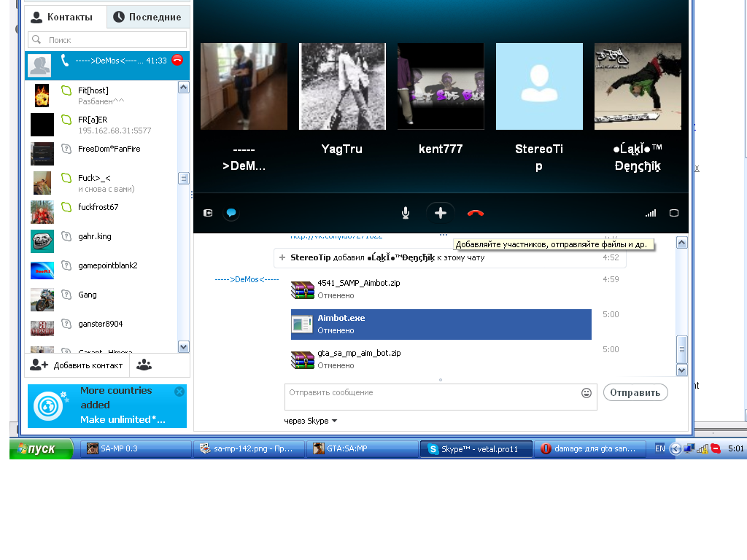The image size is (747, 560).
Task: Select contact gamepointblank2
Action: click(101, 270)
